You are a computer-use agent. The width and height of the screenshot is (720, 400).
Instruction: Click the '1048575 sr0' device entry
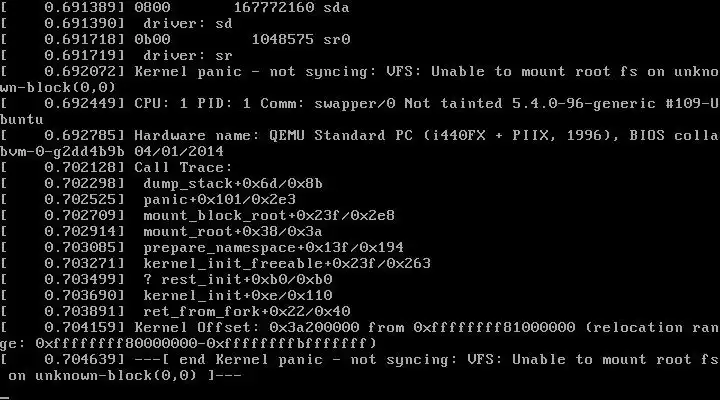point(301,39)
